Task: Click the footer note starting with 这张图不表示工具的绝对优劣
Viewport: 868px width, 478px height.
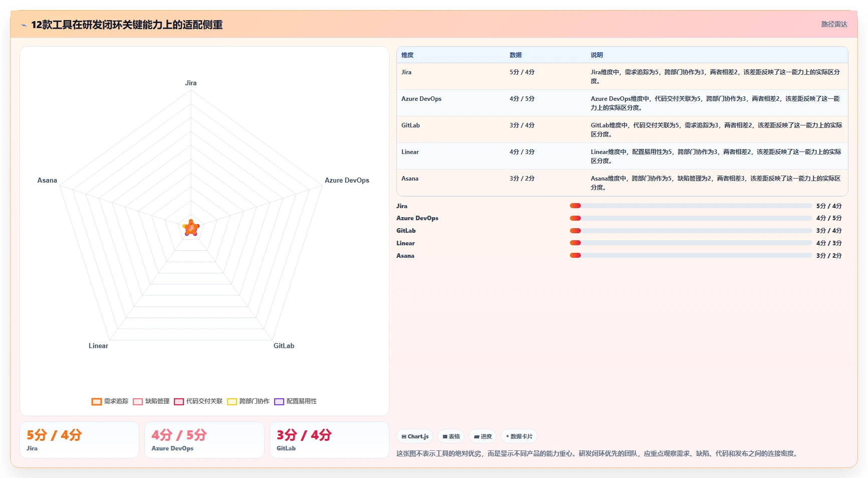Action: 596,453
